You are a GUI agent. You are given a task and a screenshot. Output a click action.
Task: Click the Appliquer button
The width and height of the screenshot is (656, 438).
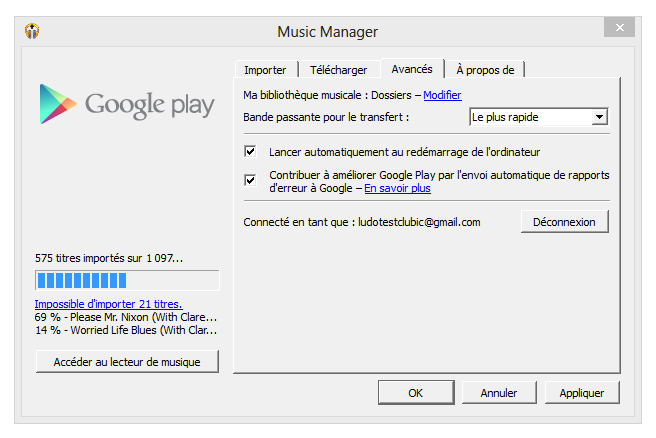click(x=582, y=393)
